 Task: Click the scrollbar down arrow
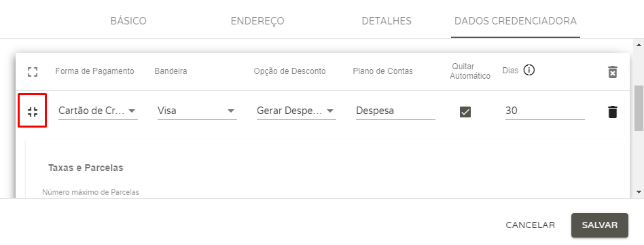tap(639, 191)
